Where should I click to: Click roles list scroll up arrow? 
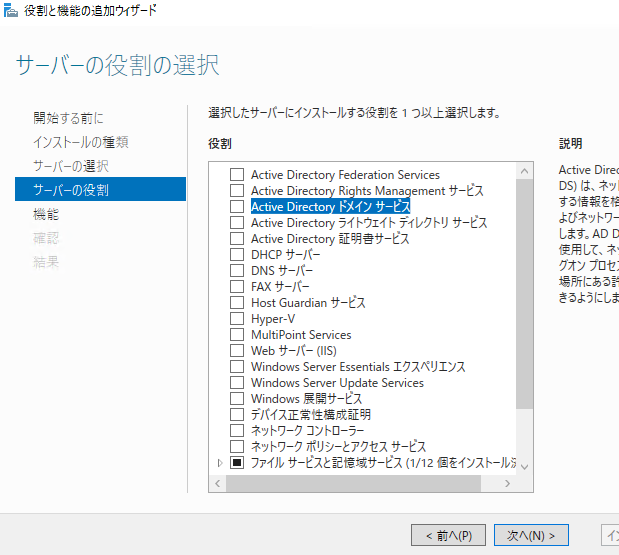[525, 171]
